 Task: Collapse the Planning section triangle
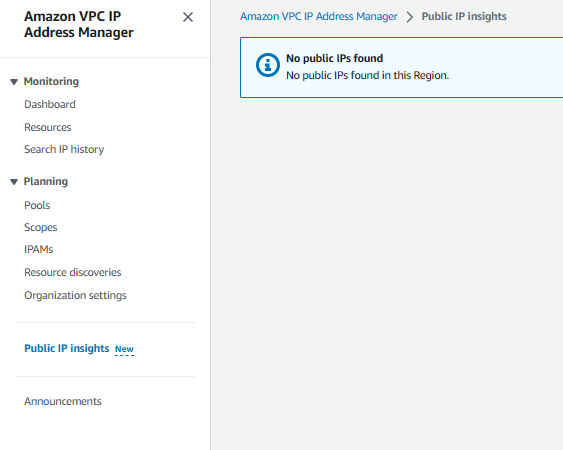14,182
